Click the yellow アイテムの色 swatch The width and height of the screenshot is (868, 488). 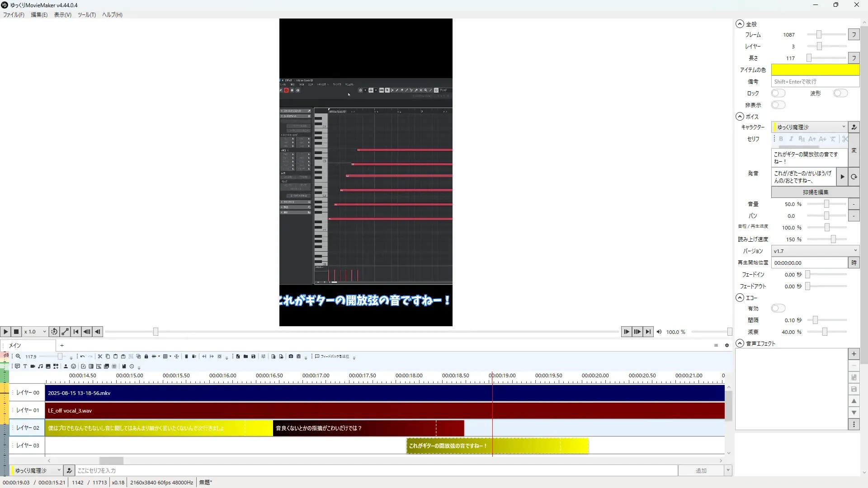click(x=815, y=70)
